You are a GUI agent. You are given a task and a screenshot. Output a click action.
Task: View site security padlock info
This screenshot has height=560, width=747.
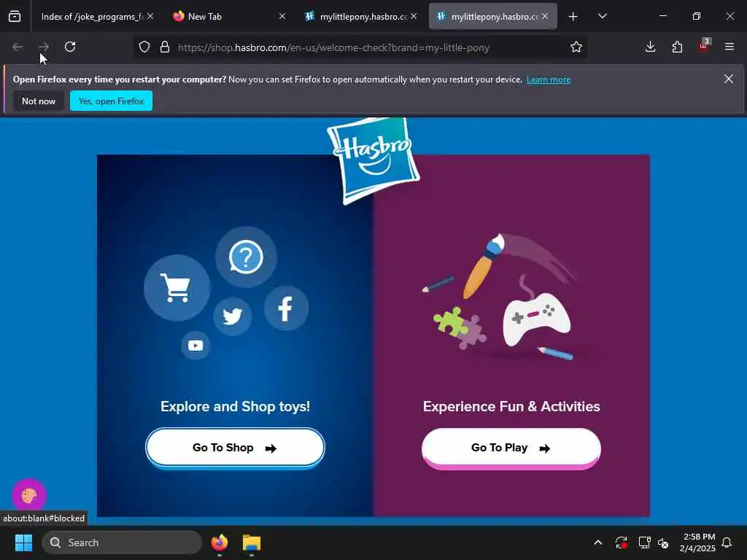(165, 47)
